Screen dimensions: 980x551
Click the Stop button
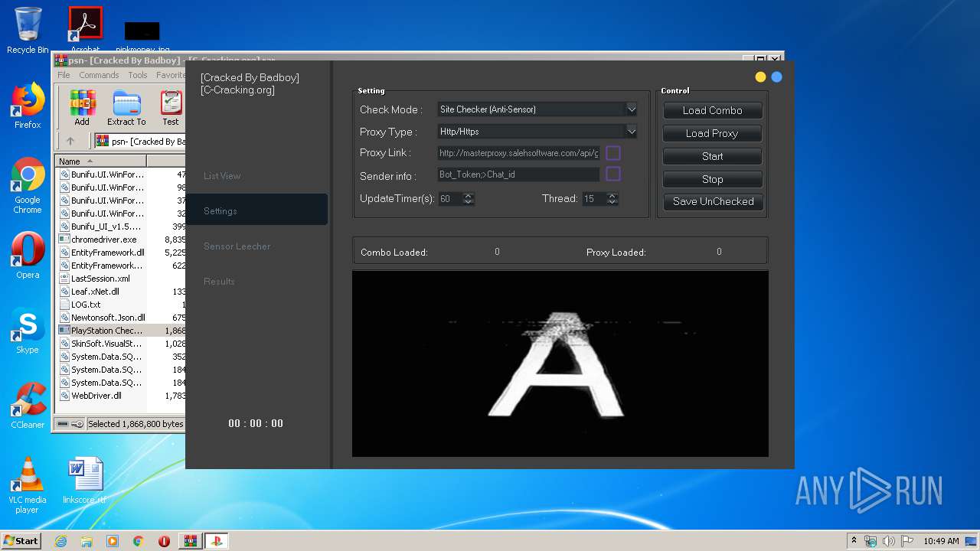[713, 179]
